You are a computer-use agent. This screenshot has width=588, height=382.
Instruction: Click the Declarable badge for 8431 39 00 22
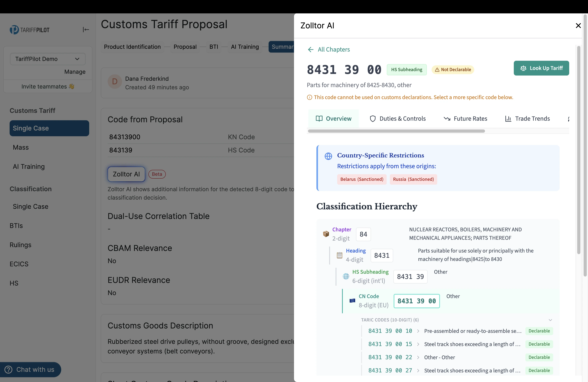click(539, 357)
